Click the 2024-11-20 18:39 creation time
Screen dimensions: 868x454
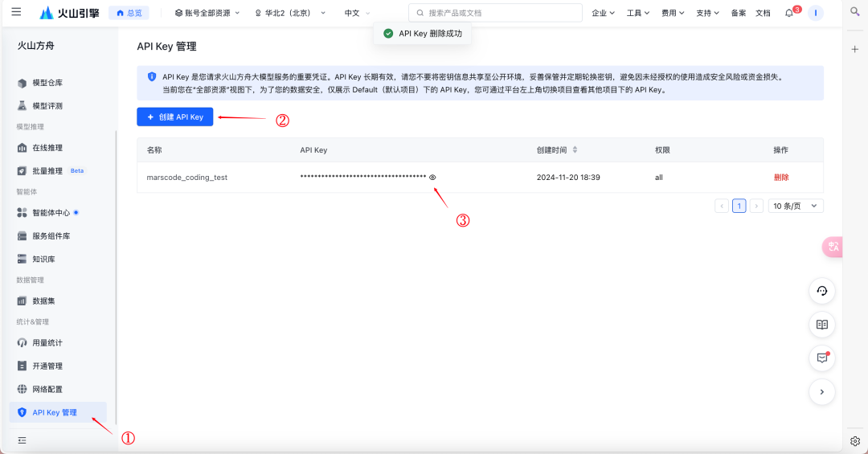click(568, 177)
